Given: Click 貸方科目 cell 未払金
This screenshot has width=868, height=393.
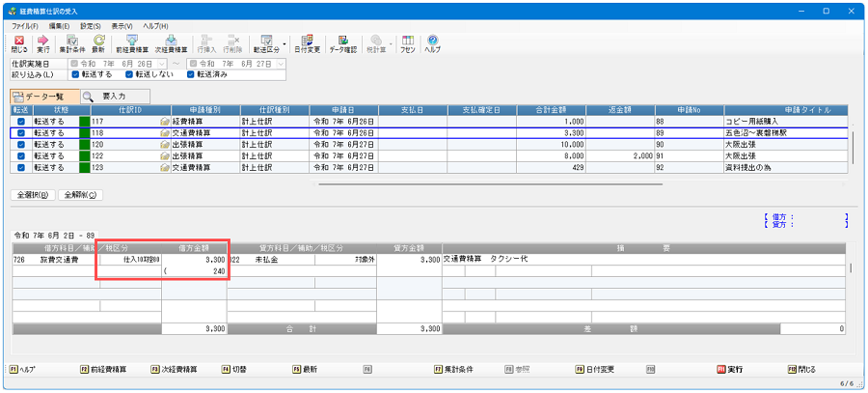Looking at the screenshot, I should (271, 260).
